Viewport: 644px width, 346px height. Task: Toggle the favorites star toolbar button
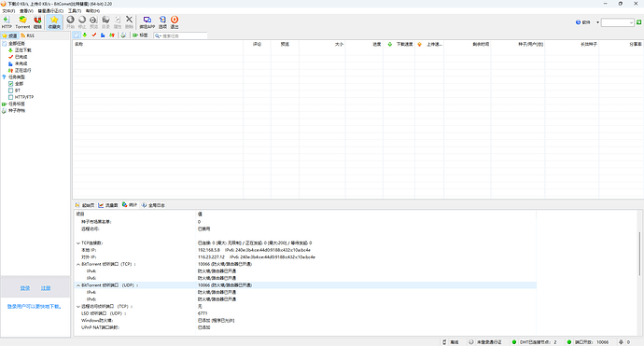click(54, 21)
